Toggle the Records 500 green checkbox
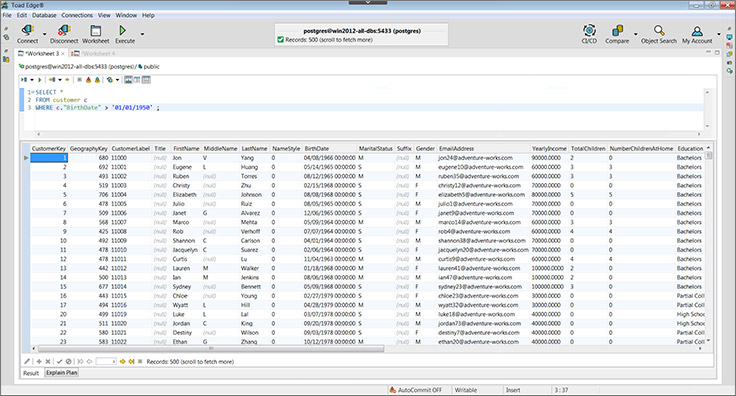Viewport: 736px width, 396px height. pyautogui.click(x=281, y=40)
